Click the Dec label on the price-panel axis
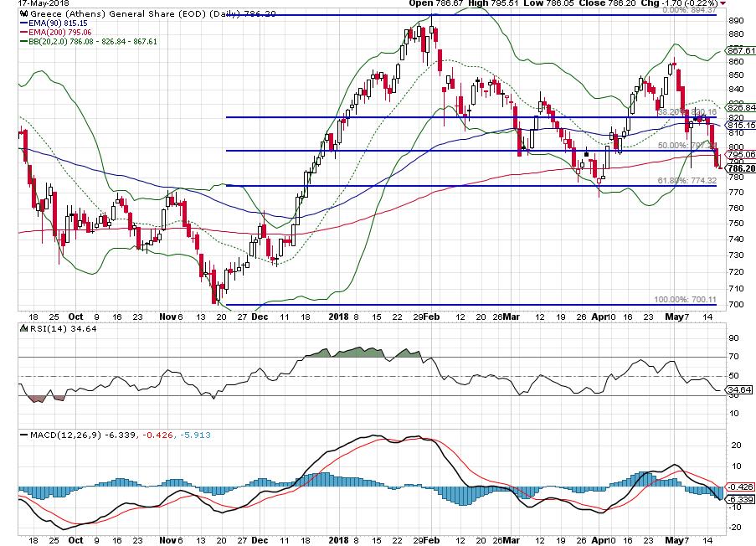 click(x=260, y=317)
